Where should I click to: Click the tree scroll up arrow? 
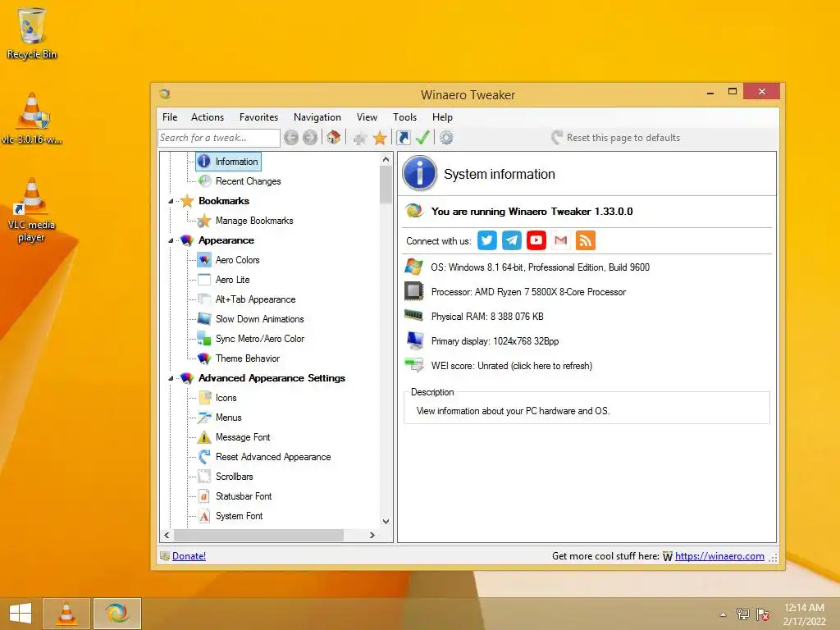coord(386,159)
